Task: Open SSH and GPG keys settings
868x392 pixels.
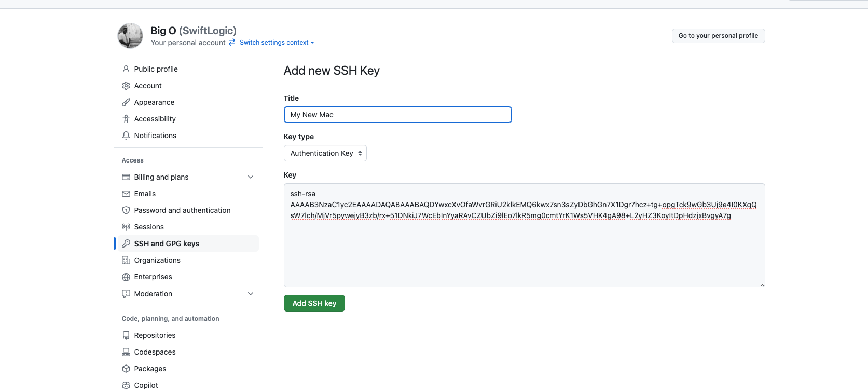Action: coord(167,244)
